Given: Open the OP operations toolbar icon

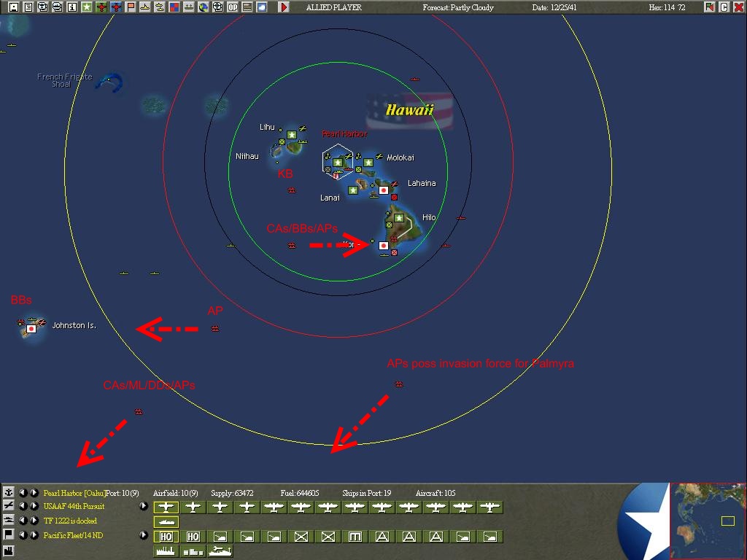Looking at the screenshot, I should pos(233,7).
